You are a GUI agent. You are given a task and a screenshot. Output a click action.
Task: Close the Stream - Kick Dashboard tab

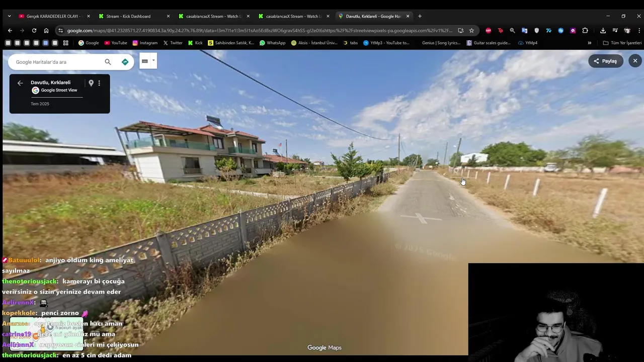coord(168,16)
